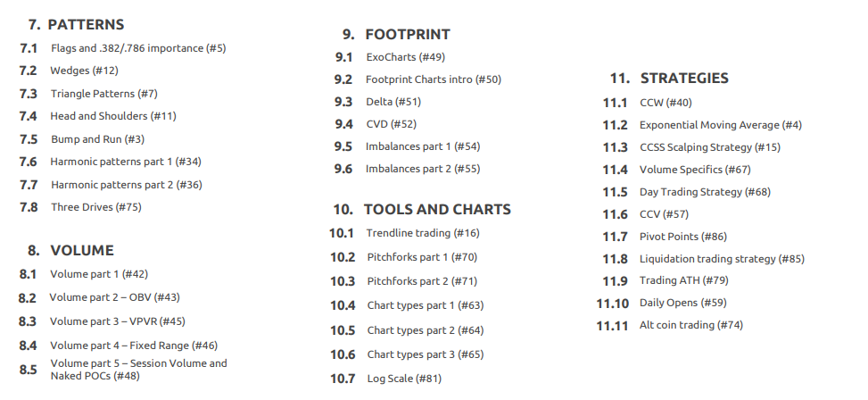The image size is (868, 400).
Task: Open the Wedges (#12) entry
Action: 84,71
